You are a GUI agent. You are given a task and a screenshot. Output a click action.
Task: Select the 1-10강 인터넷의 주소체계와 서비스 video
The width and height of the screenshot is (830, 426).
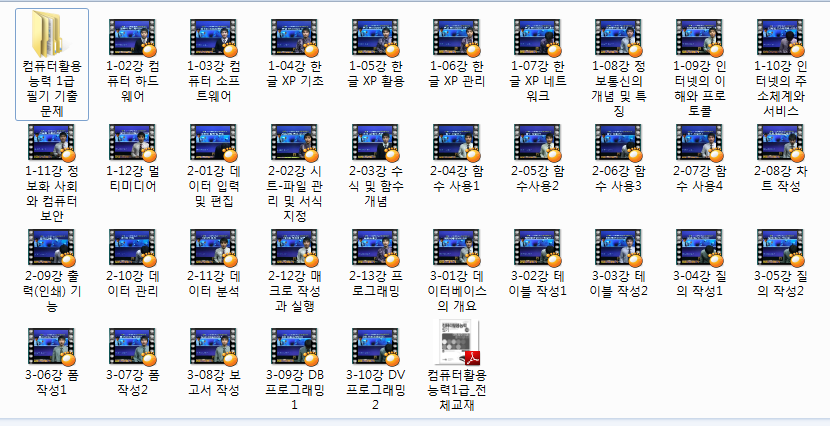coord(781,37)
